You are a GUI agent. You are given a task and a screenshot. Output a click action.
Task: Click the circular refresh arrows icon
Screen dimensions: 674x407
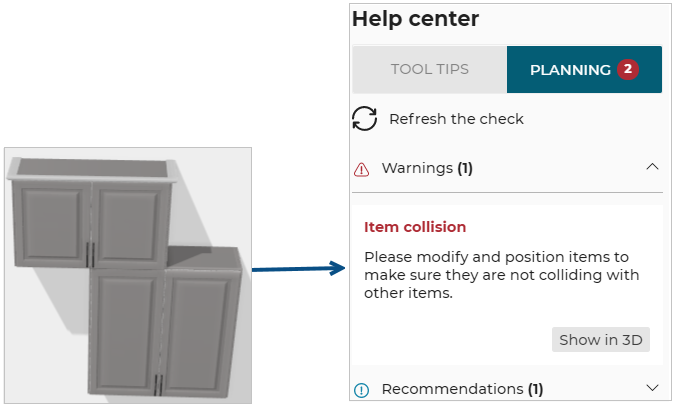365,119
